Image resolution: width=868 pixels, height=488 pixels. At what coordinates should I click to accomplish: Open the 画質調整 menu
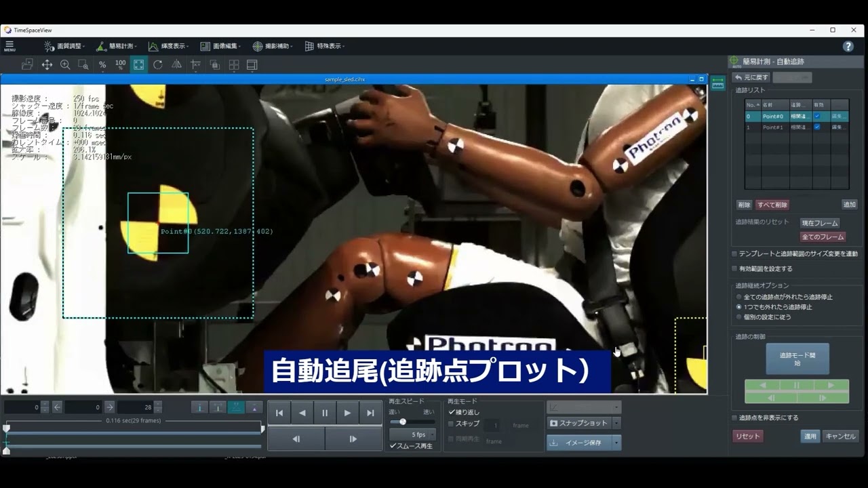(x=64, y=46)
